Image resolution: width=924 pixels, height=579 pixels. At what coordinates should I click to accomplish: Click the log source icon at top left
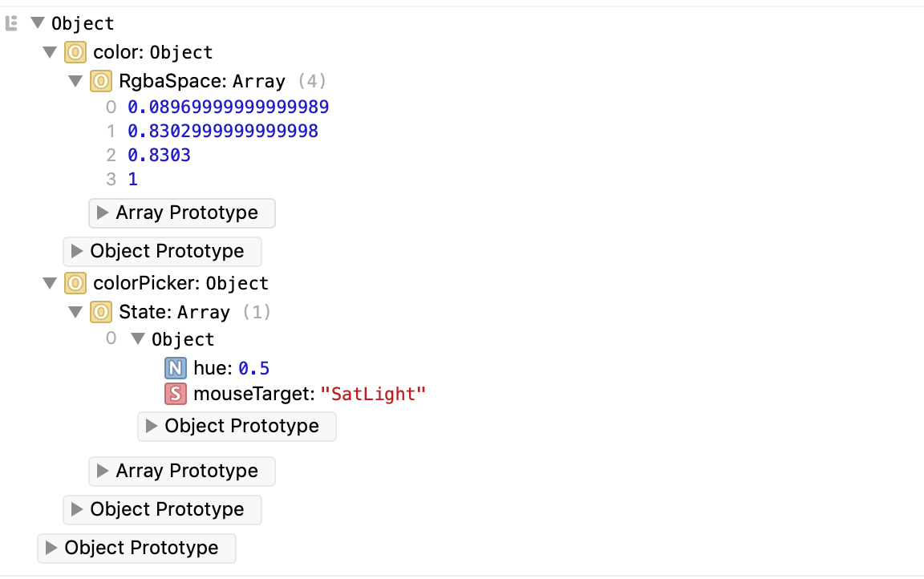click(11, 22)
